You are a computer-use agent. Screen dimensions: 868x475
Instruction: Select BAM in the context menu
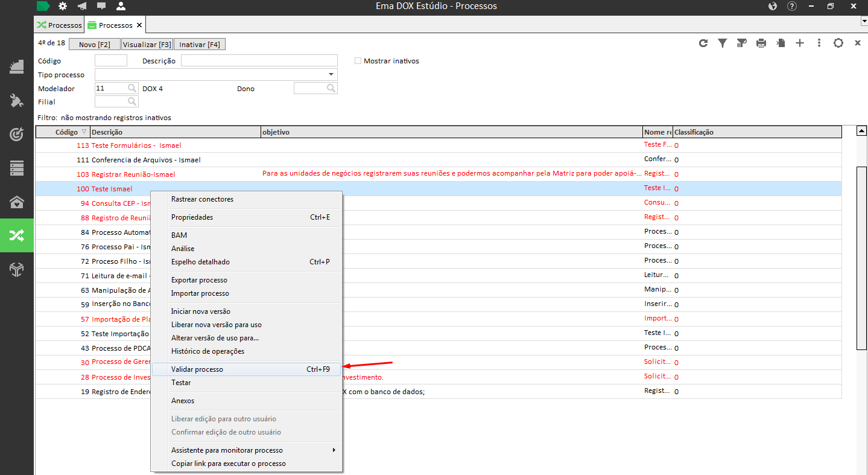coord(247,235)
